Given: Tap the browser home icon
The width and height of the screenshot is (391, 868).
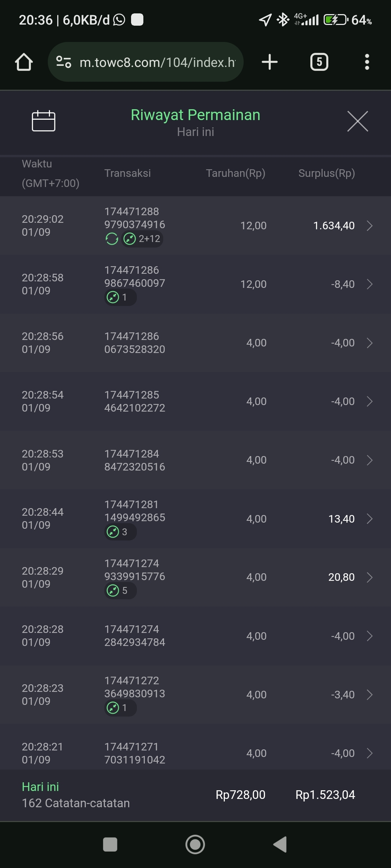Looking at the screenshot, I should click(24, 62).
